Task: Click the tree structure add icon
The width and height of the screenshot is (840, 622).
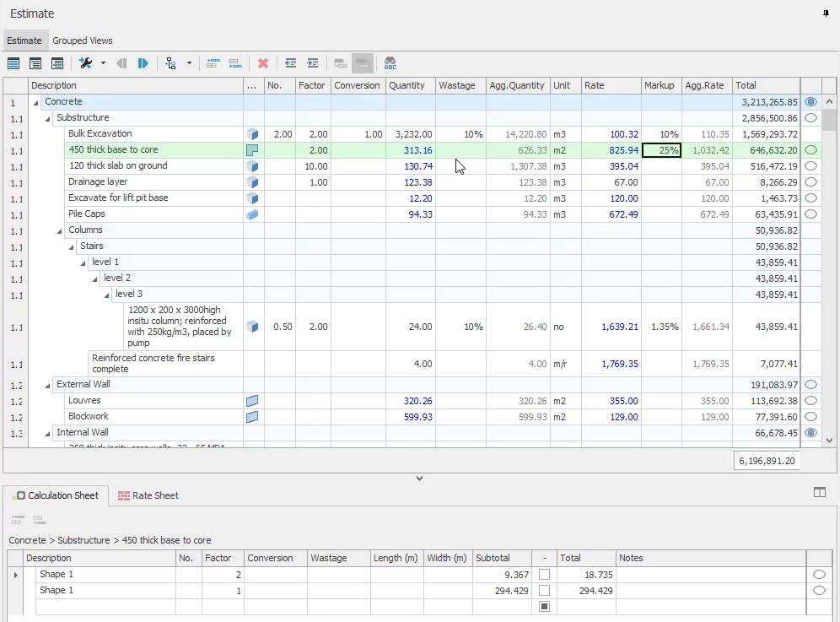Action: click(171, 63)
